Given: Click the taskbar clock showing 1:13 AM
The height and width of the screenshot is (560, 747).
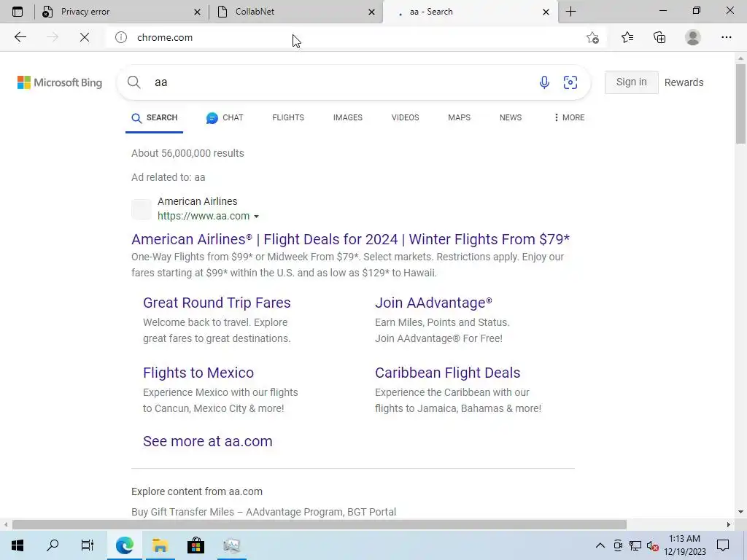Looking at the screenshot, I should click(684, 545).
